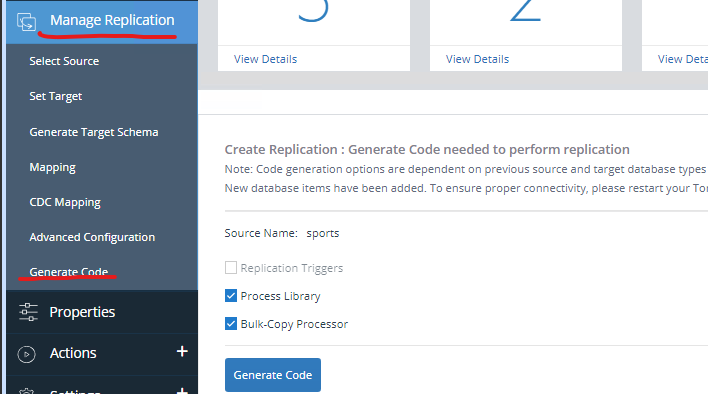Click the blue Generate Code button
Image resolution: width=708 pixels, height=394 pixels.
coord(273,375)
